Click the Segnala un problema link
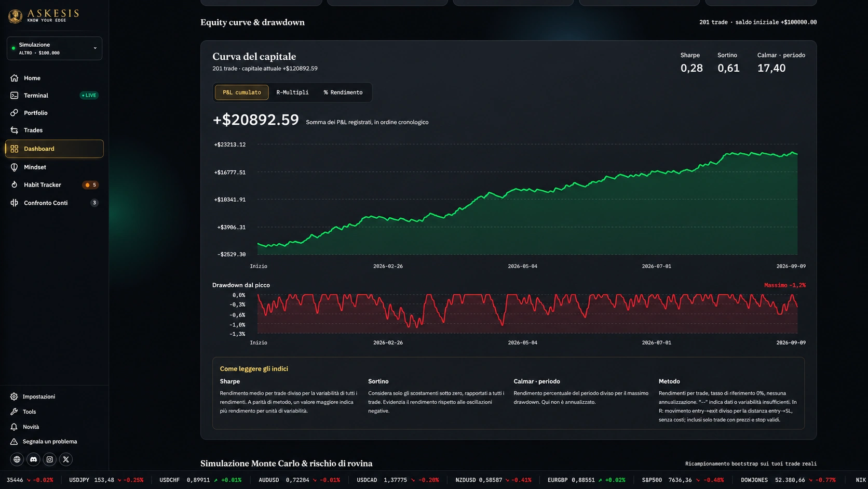Image resolution: width=868 pixels, height=489 pixels. [50, 442]
